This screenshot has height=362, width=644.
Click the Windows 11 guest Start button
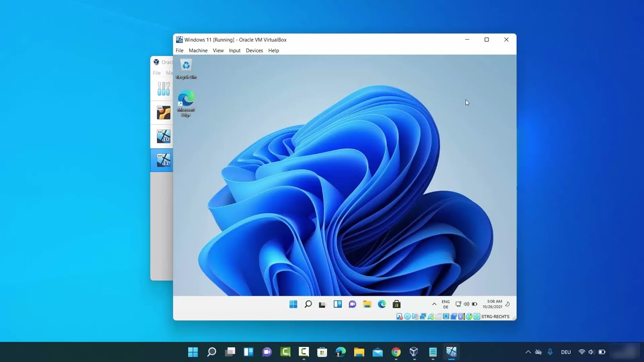(x=293, y=304)
